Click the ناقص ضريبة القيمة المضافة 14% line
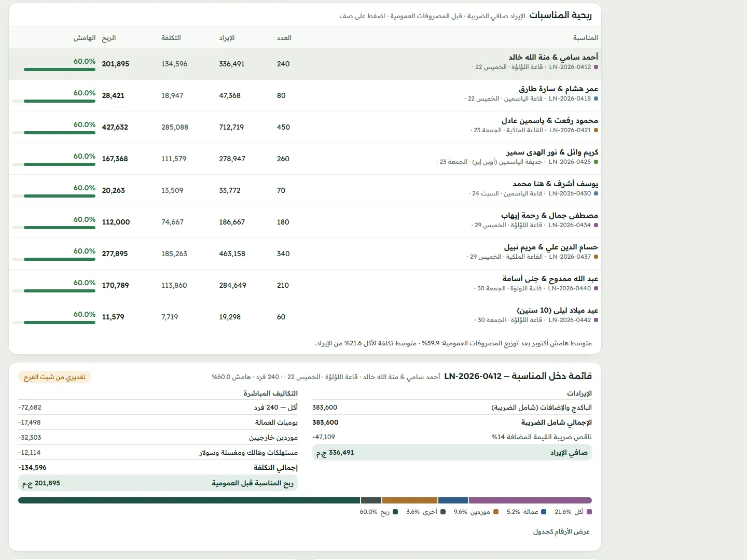This screenshot has width=747, height=560. click(452, 437)
